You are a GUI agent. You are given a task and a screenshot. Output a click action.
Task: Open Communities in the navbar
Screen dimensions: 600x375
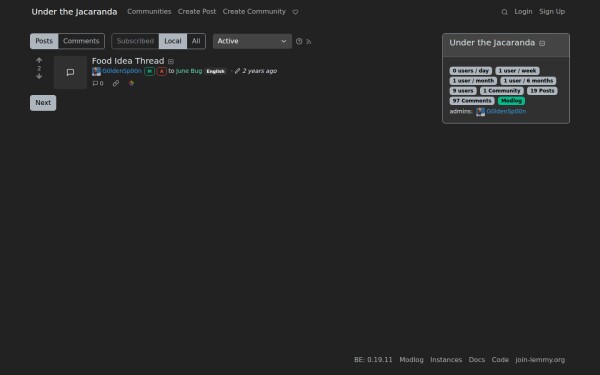pos(149,11)
